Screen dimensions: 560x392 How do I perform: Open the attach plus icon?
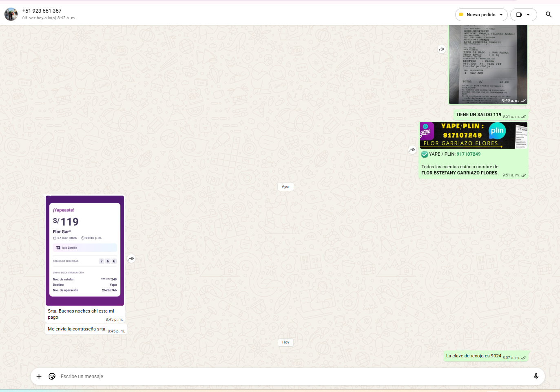[39, 376]
